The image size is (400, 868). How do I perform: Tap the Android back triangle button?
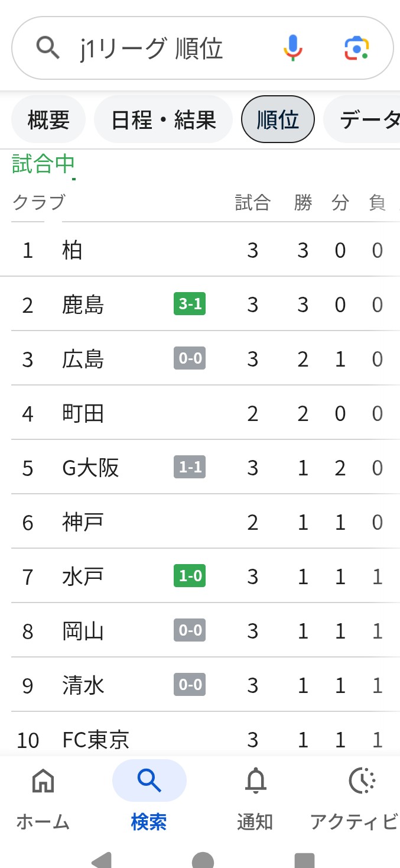tap(102, 860)
